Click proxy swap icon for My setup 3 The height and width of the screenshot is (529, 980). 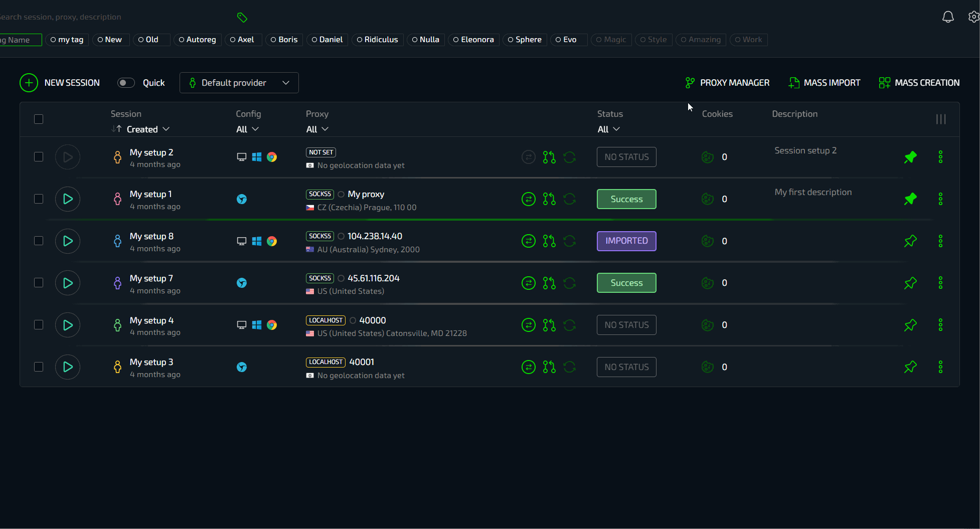[528, 367]
